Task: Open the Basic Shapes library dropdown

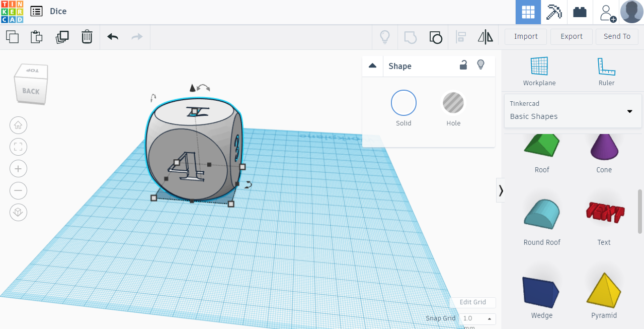Action: [629, 111]
